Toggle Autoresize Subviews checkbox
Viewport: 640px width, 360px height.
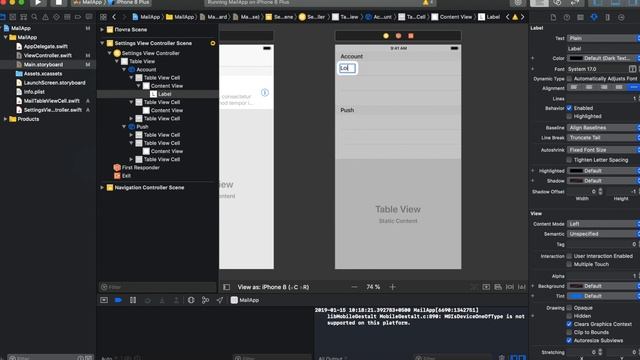click(x=569, y=340)
